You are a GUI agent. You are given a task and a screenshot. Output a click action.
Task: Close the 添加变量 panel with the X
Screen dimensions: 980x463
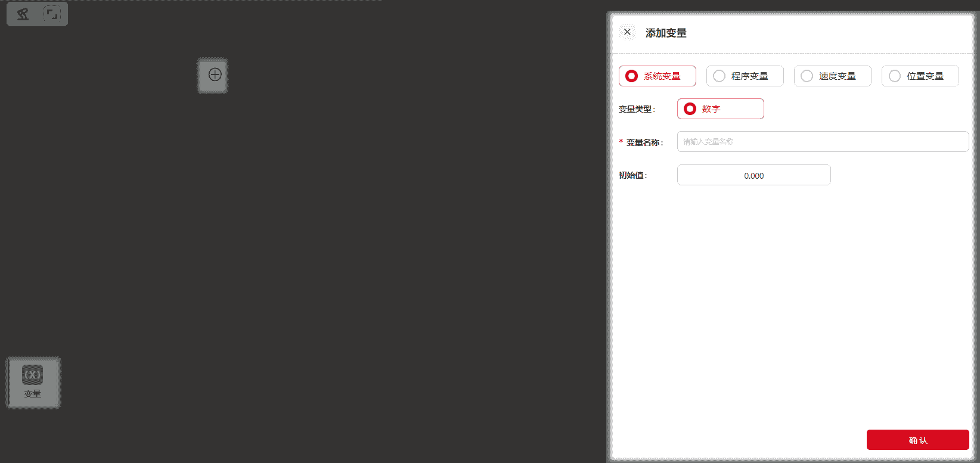[x=627, y=32]
